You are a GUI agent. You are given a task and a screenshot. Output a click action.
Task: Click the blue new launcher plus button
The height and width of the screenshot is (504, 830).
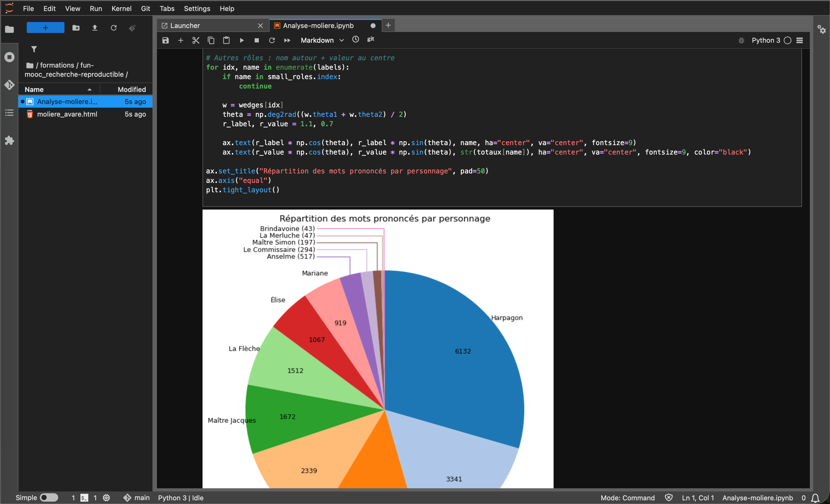pyautogui.click(x=46, y=28)
